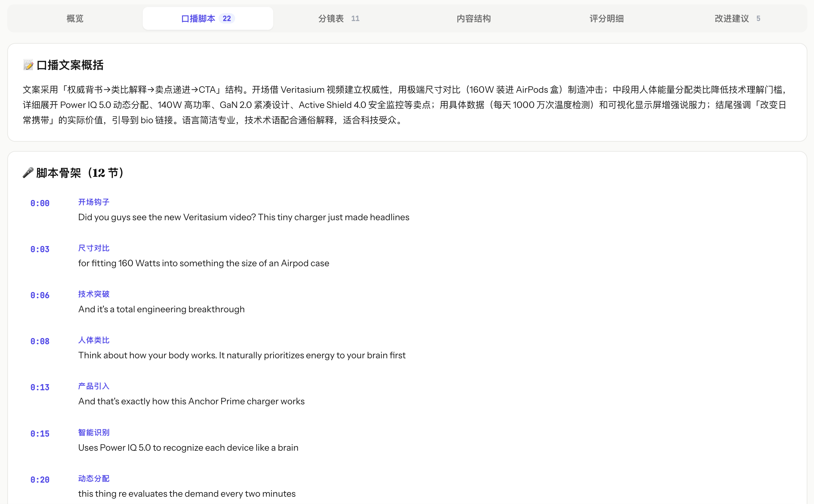Click the 5 count beside 改进建议
Viewport: 814px width, 504px height.
point(758,18)
